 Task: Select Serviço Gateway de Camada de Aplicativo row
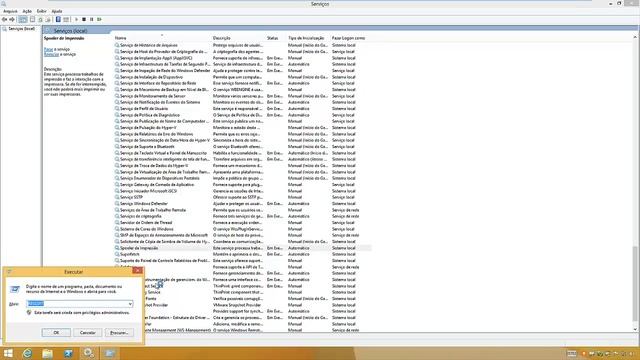click(x=242, y=184)
